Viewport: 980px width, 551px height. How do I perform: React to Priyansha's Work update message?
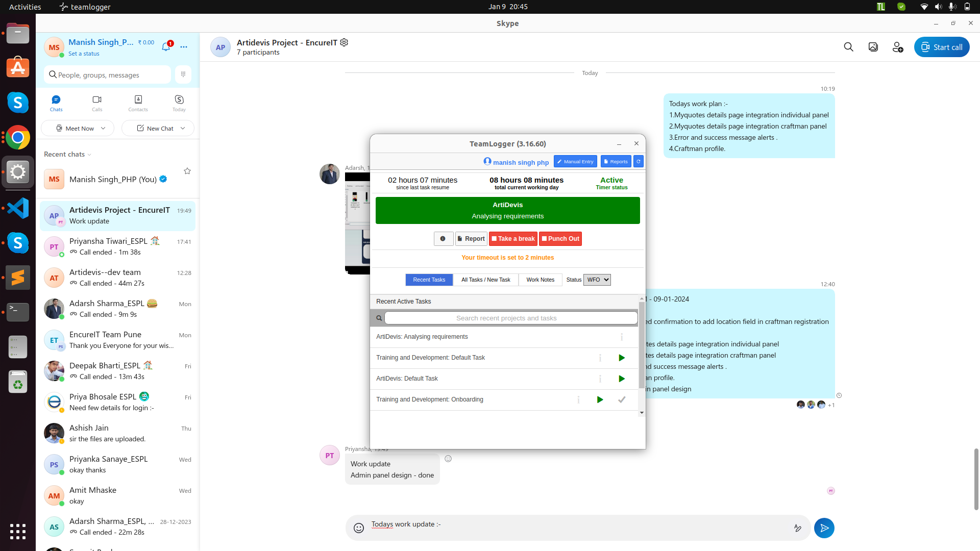[x=448, y=459]
